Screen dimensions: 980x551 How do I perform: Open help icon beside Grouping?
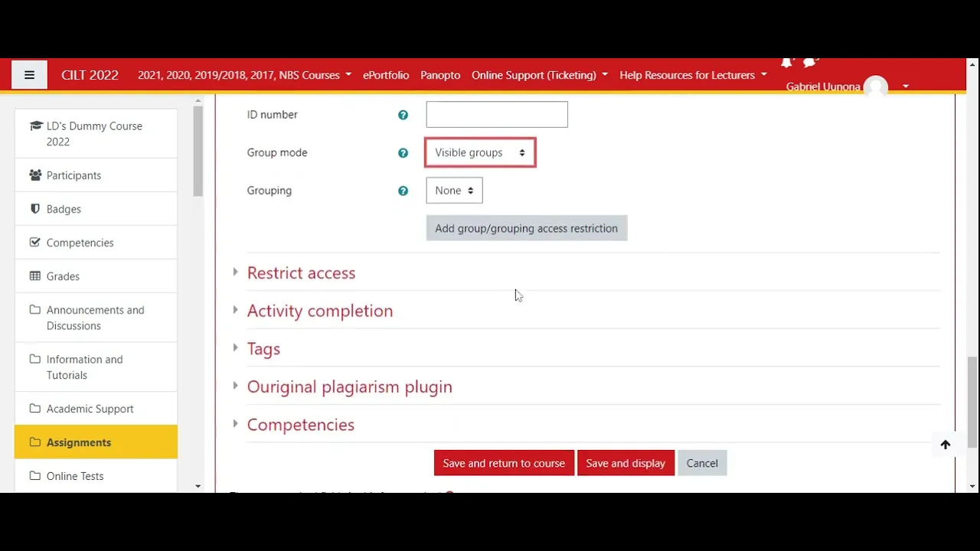[x=403, y=191]
